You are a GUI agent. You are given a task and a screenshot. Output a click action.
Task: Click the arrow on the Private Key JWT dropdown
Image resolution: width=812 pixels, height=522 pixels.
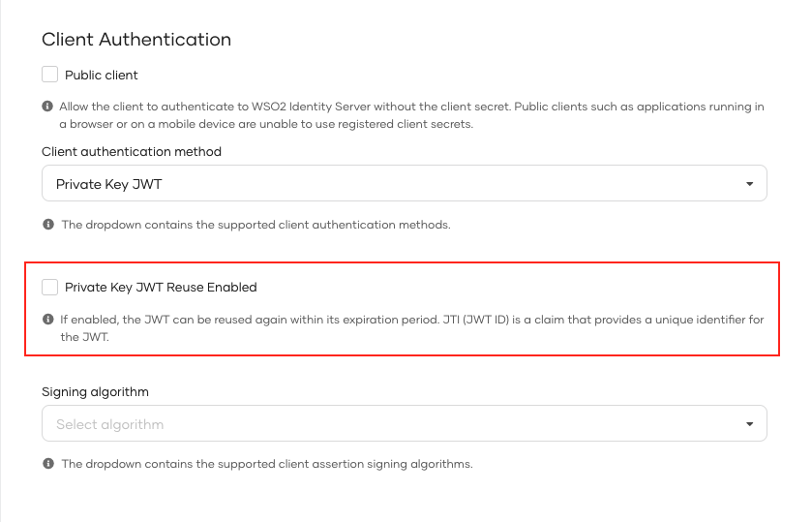click(x=749, y=184)
